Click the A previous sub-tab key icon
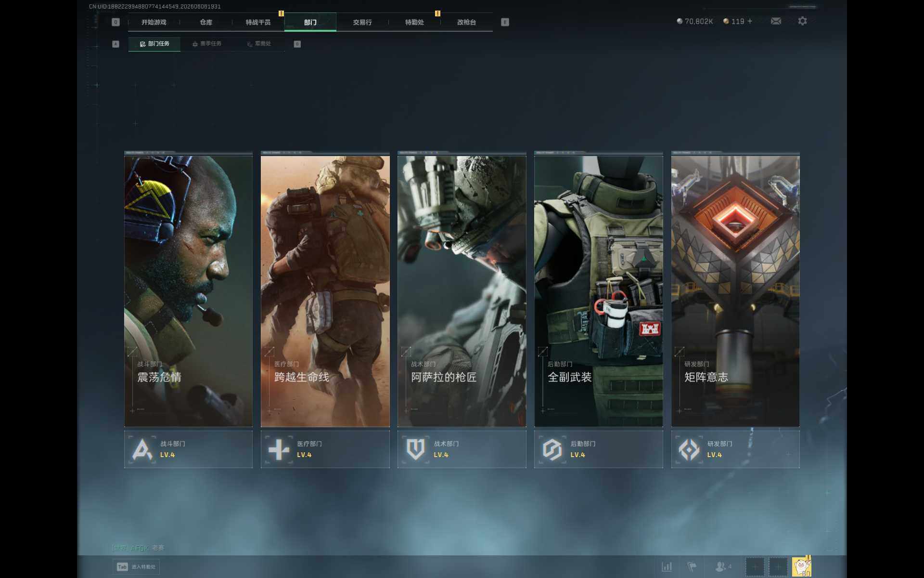Viewport: 924px width, 578px height. (115, 44)
